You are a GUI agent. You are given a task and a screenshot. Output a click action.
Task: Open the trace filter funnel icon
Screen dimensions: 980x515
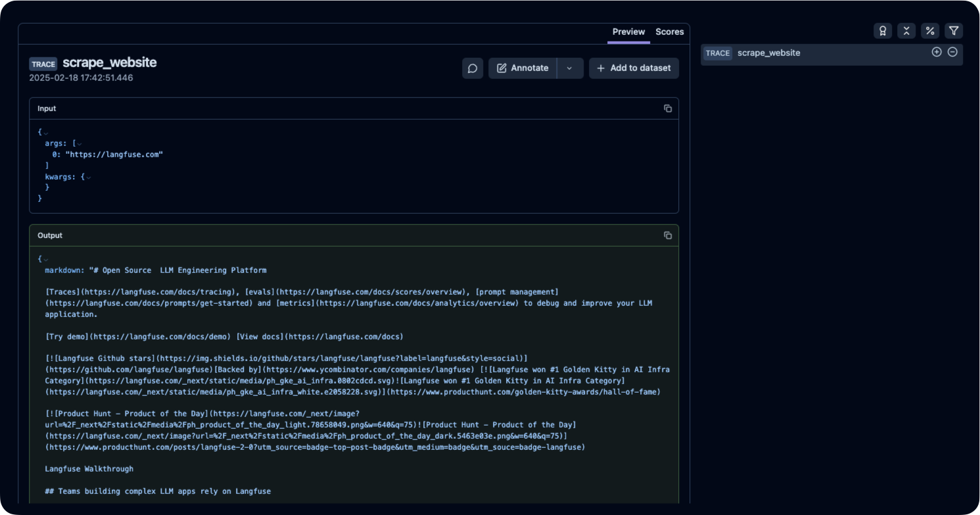954,30
